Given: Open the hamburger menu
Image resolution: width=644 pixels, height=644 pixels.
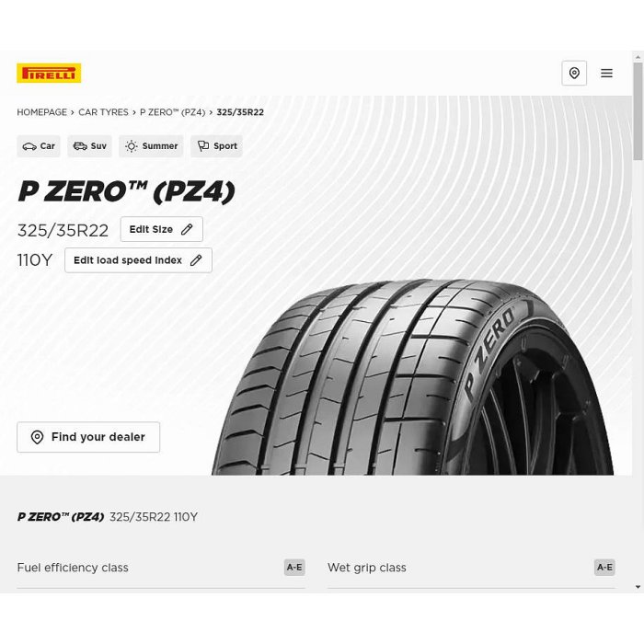Looking at the screenshot, I should click(x=606, y=73).
